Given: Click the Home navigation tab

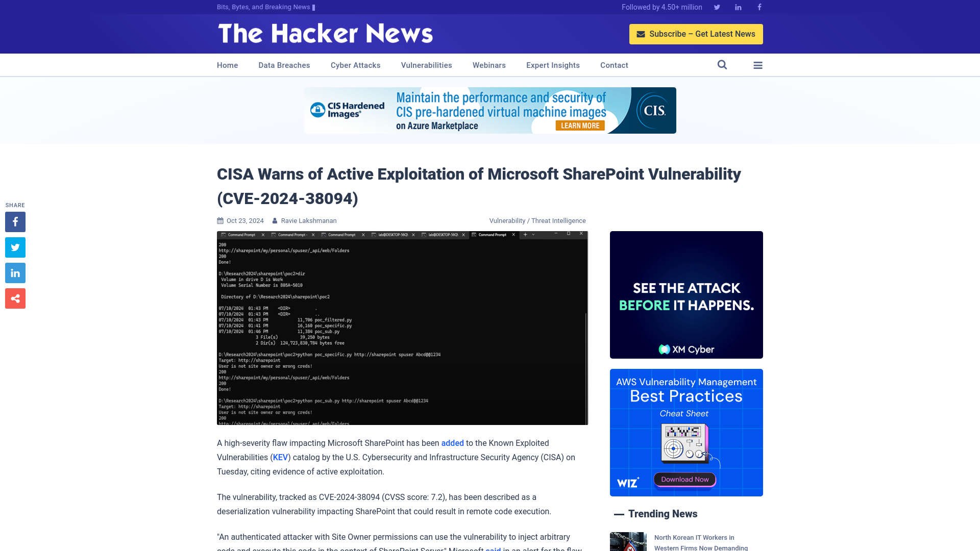Looking at the screenshot, I should (227, 65).
